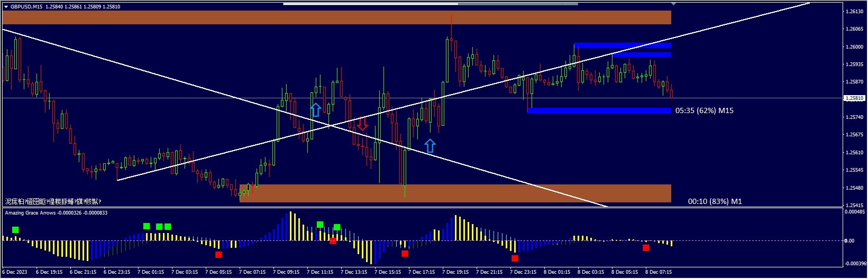Click the '7 Dec 03:15' time label
The image size is (868, 279).
185,272
